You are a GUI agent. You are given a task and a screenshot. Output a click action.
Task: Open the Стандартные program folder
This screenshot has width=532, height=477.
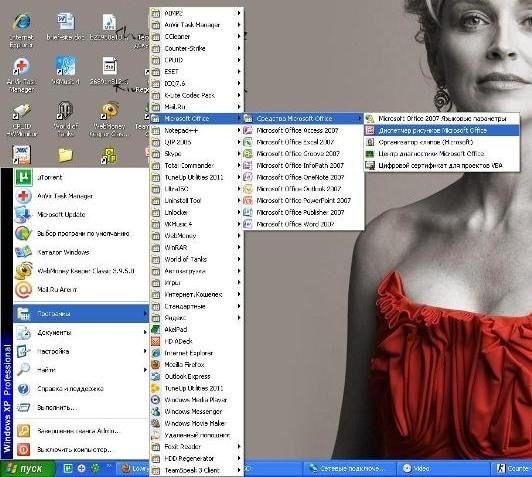(196, 306)
